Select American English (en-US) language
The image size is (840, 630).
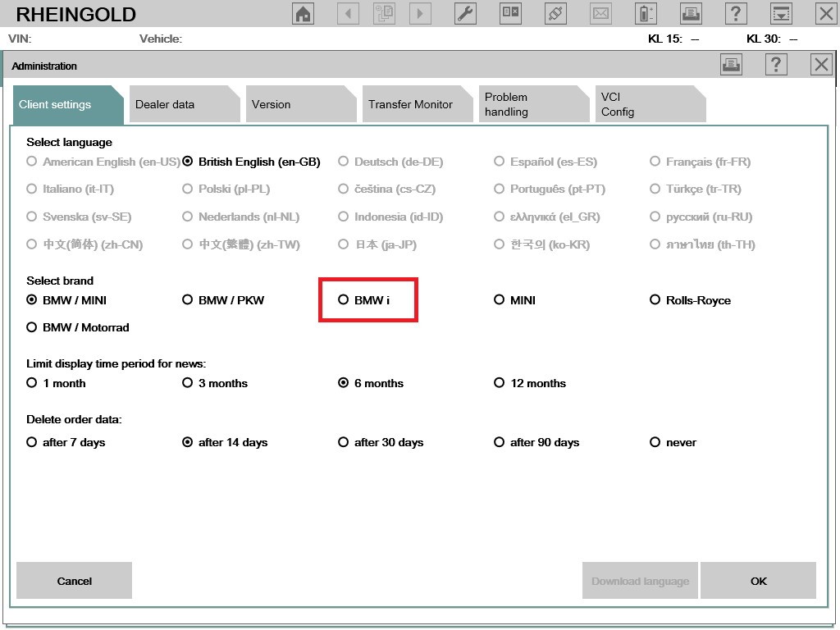point(103,162)
